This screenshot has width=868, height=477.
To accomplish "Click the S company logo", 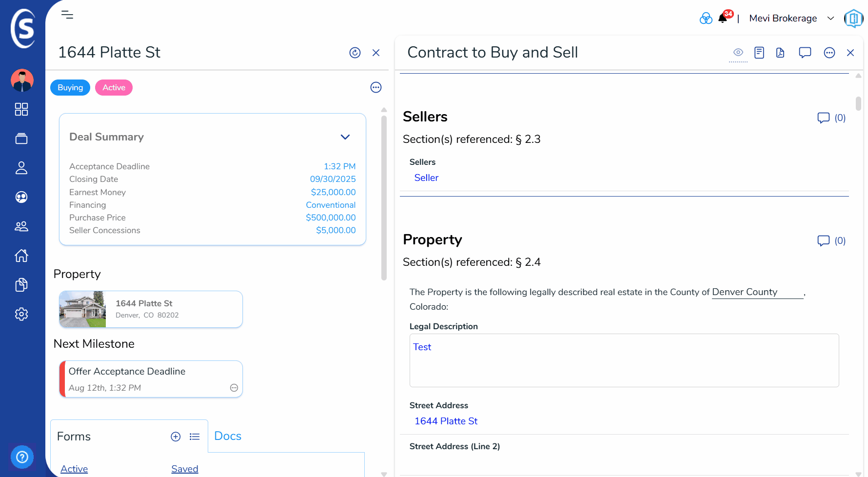I will 23,28.
